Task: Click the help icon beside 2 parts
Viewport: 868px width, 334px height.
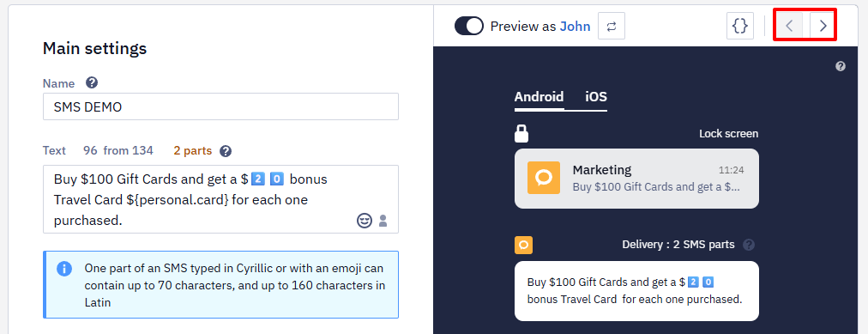Action: click(226, 150)
